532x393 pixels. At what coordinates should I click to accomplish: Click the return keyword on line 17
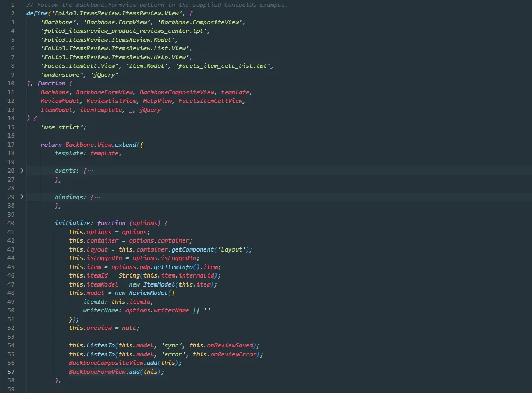coord(51,145)
